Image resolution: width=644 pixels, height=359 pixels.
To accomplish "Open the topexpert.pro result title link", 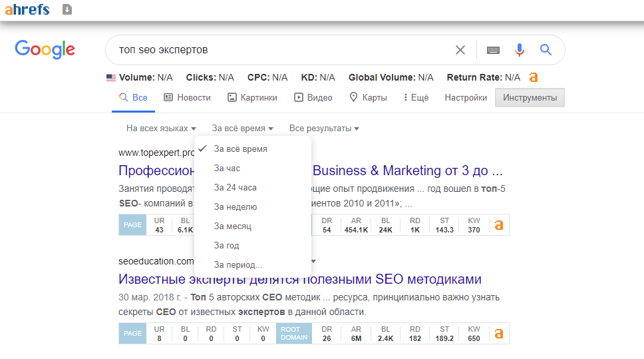I will point(311,171).
